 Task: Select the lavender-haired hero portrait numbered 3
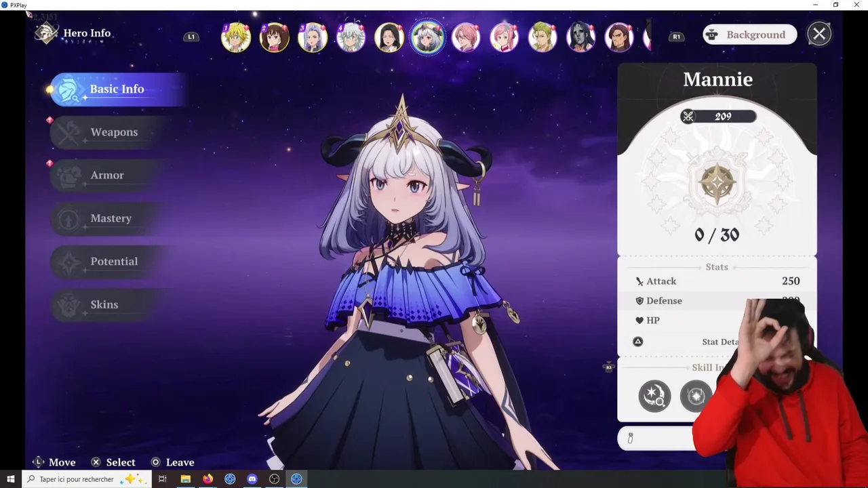click(x=313, y=37)
